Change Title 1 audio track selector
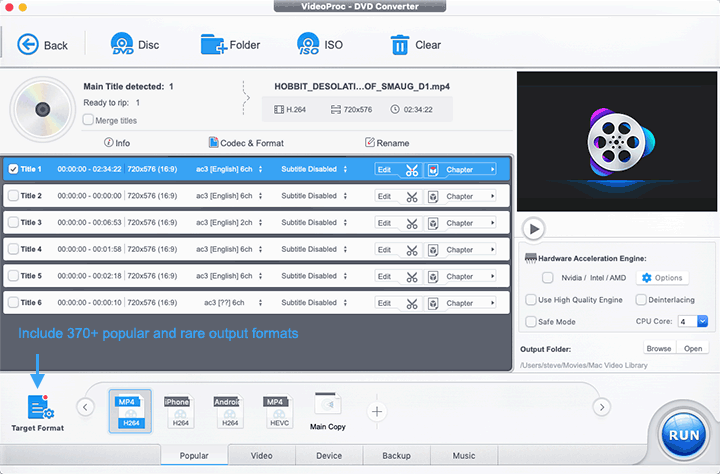The width and height of the screenshot is (720, 474). click(260, 169)
